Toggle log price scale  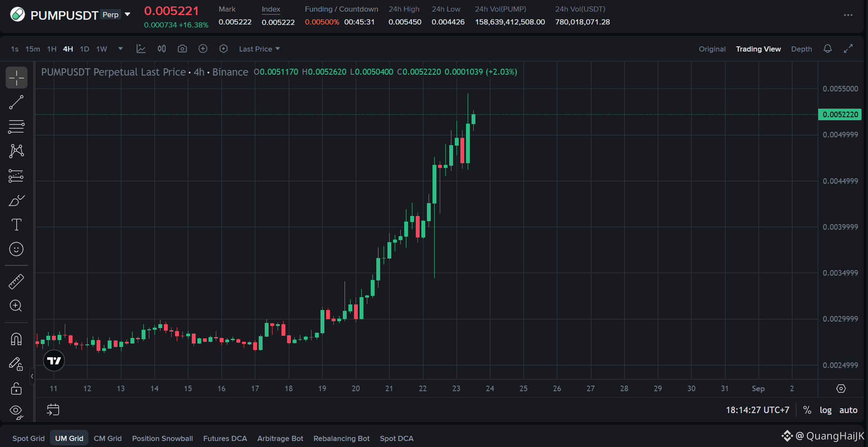coord(826,410)
